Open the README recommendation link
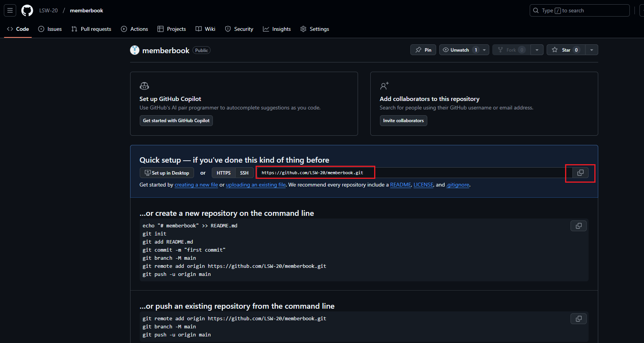Image resolution: width=644 pixels, height=343 pixels. point(400,185)
